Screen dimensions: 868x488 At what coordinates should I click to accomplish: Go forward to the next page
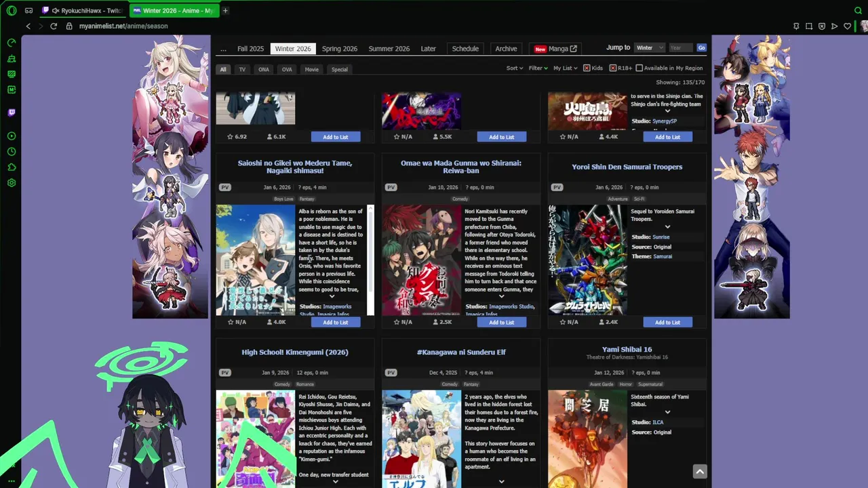(41, 26)
